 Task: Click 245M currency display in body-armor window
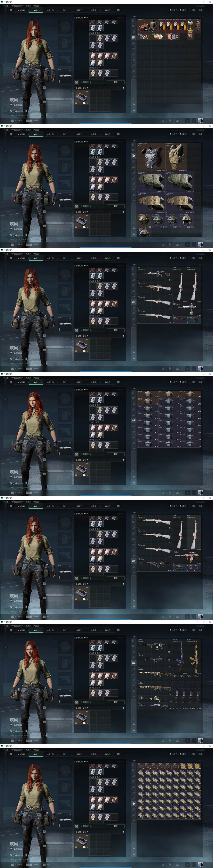coord(173,134)
